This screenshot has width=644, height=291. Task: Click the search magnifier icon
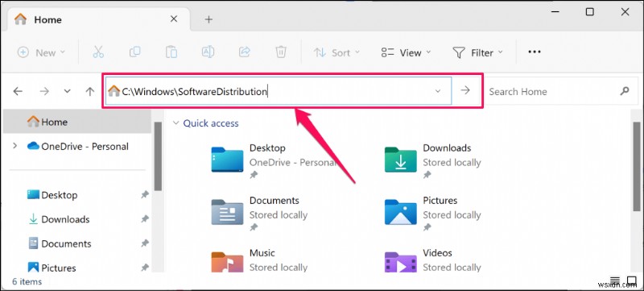point(625,91)
